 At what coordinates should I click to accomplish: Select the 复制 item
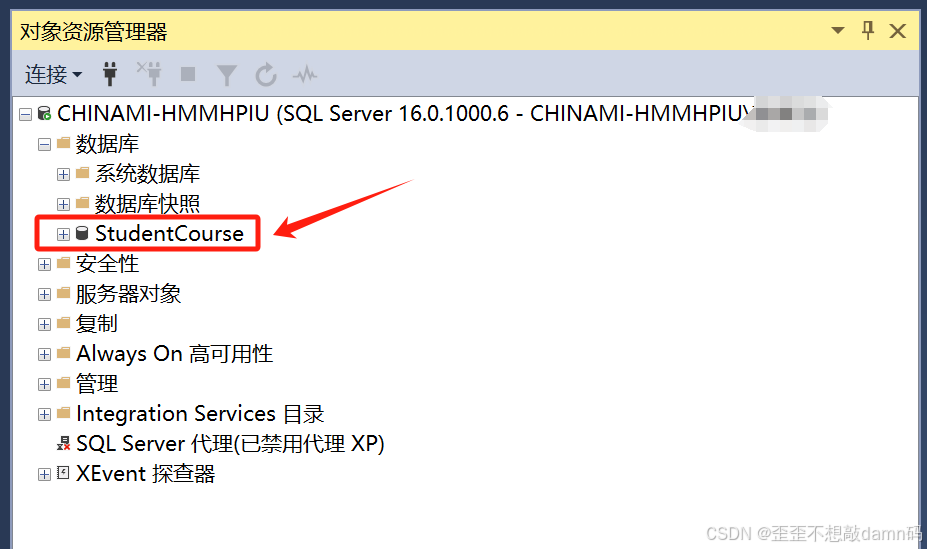(96, 324)
